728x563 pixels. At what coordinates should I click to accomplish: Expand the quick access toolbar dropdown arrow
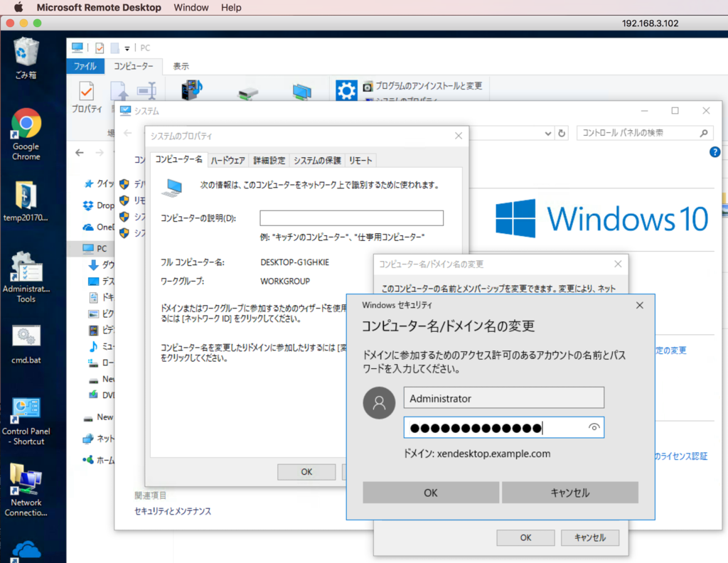[x=127, y=48]
